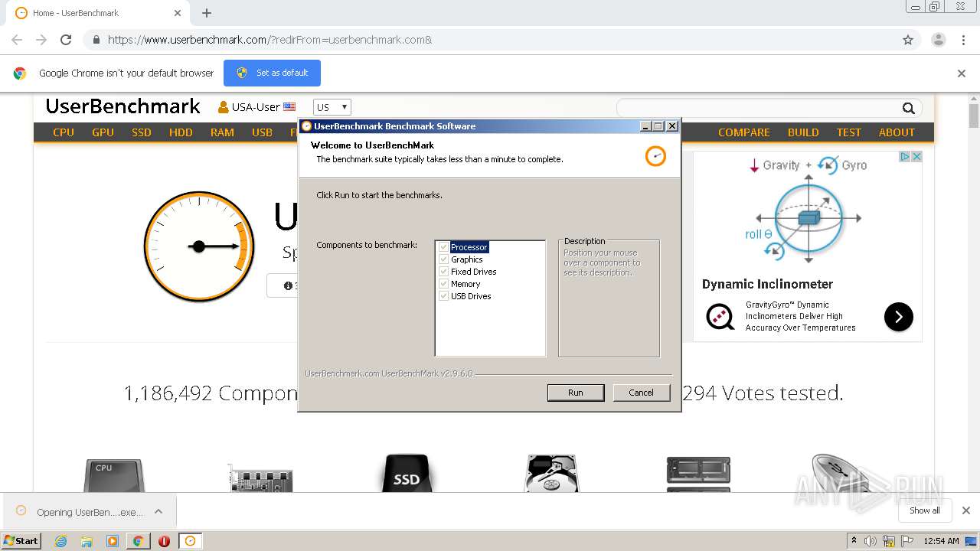Click the RAM modules component icon
Image resolution: width=980 pixels, height=551 pixels.
(x=698, y=474)
